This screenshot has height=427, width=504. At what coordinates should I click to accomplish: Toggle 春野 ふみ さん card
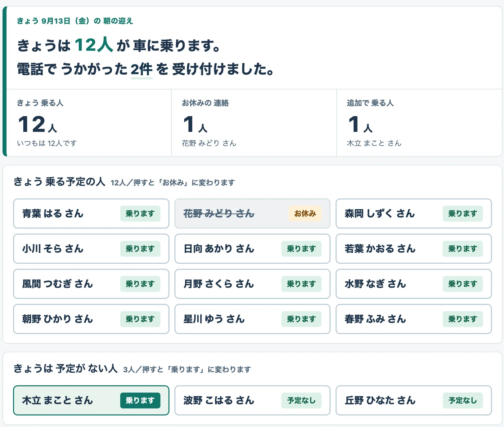coord(414,319)
